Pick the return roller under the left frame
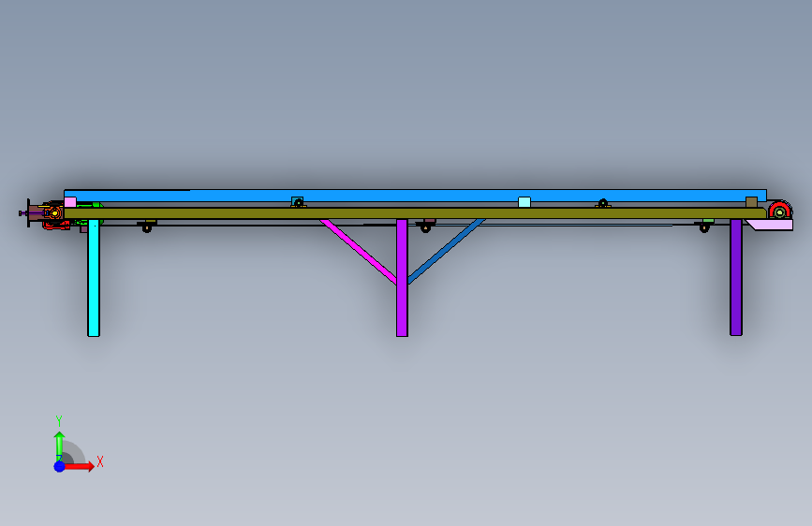The image size is (812, 526). 147,226
